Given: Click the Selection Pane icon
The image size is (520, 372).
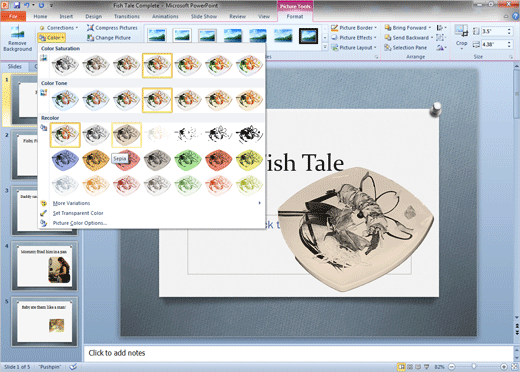Looking at the screenshot, I should pos(388,48).
